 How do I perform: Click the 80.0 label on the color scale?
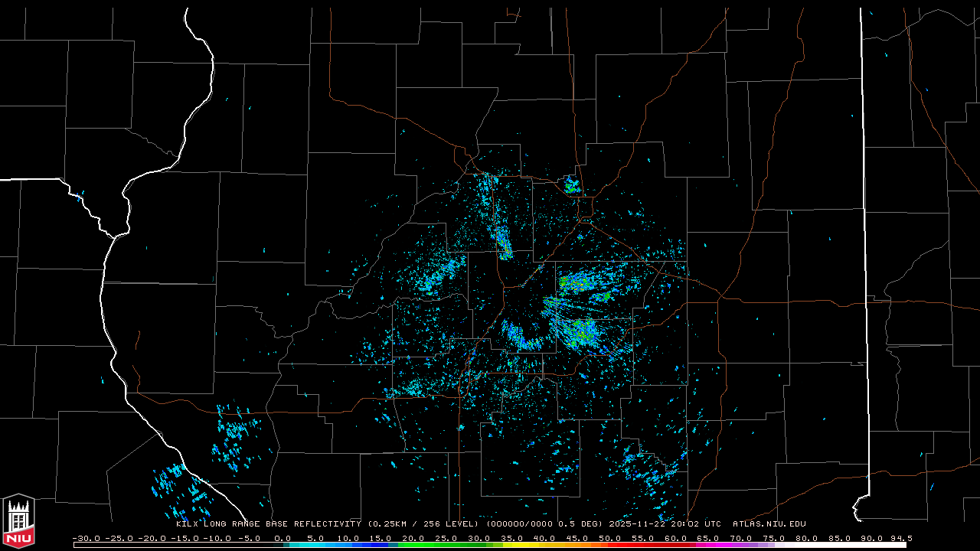pos(806,538)
